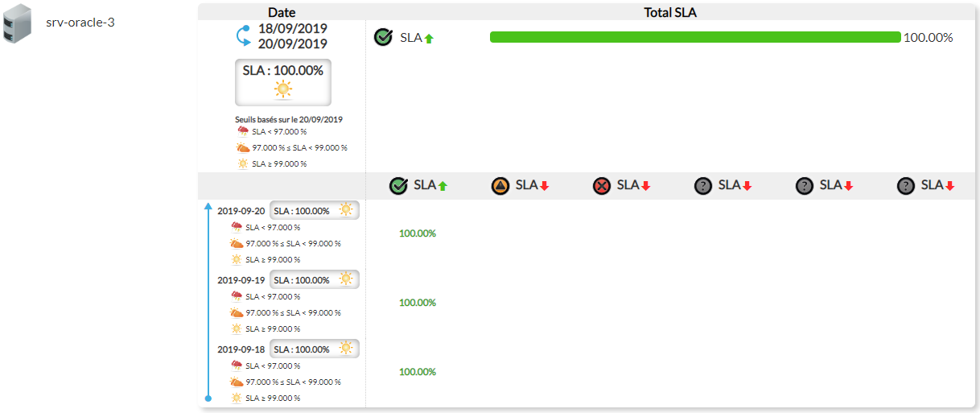Click the 2019-09-19 SLA : 100.00% badge
Screen dimensions: 980x413
[x=314, y=279]
